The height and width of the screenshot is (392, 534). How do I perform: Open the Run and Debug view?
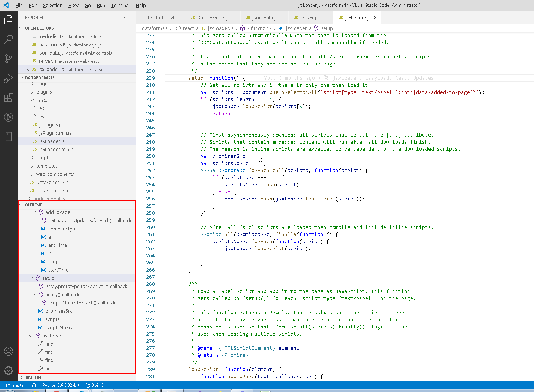[x=9, y=78]
